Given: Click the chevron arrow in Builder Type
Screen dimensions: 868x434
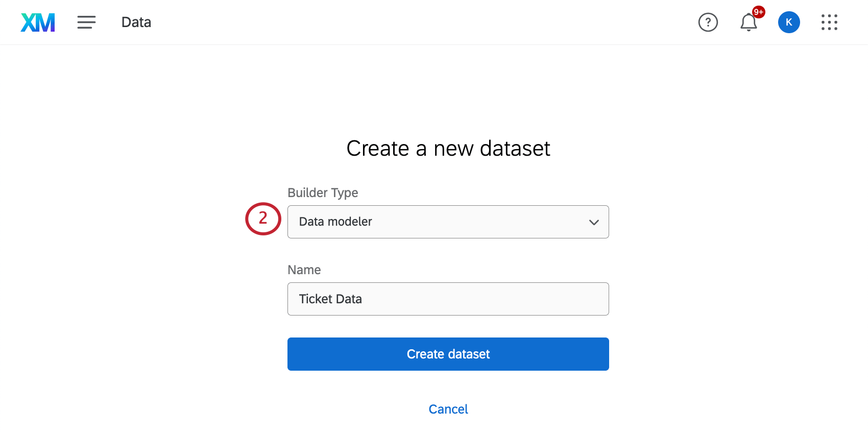Looking at the screenshot, I should pos(594,222).
